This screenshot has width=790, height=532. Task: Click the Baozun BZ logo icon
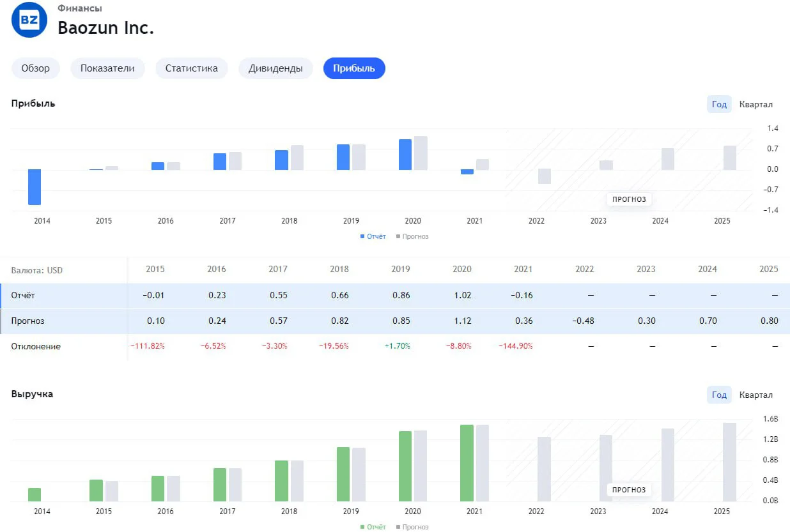pyautogui.click(x=29, y=20)
